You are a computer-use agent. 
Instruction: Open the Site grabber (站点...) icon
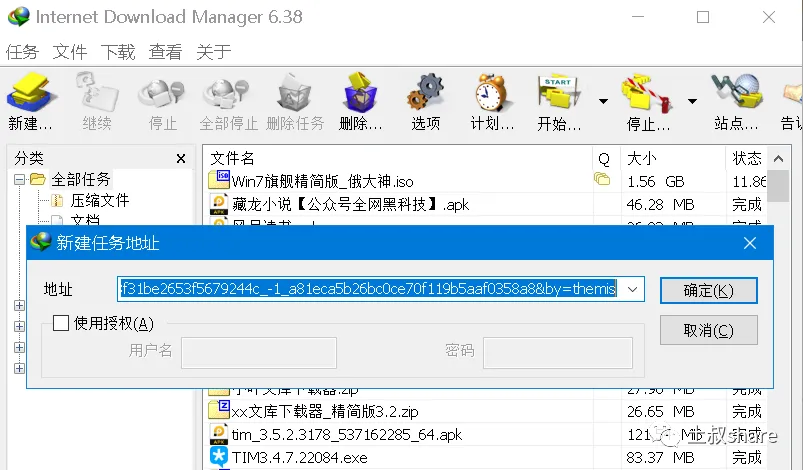point(736,101)
